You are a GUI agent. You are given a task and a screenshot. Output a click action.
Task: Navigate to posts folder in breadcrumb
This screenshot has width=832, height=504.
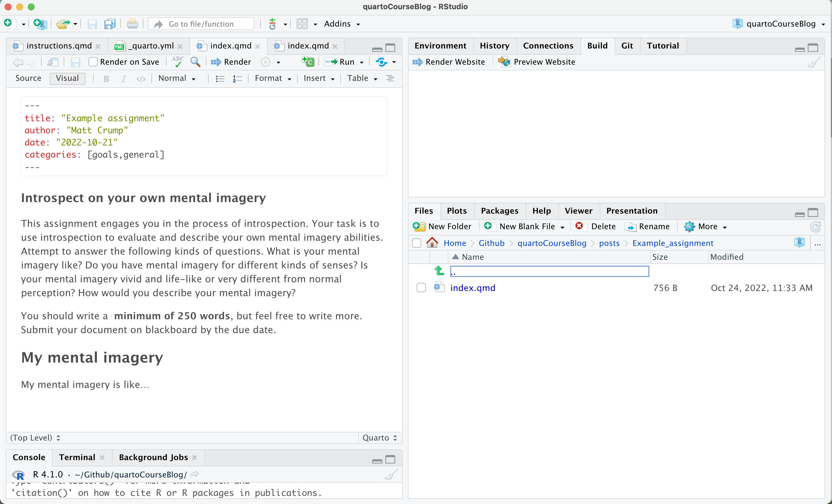coord(609,243)
